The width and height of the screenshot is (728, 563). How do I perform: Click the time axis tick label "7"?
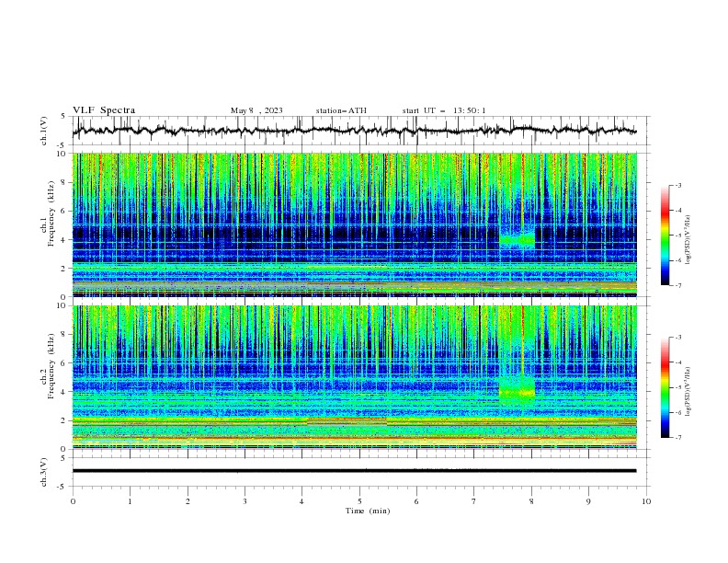(474, 501)
